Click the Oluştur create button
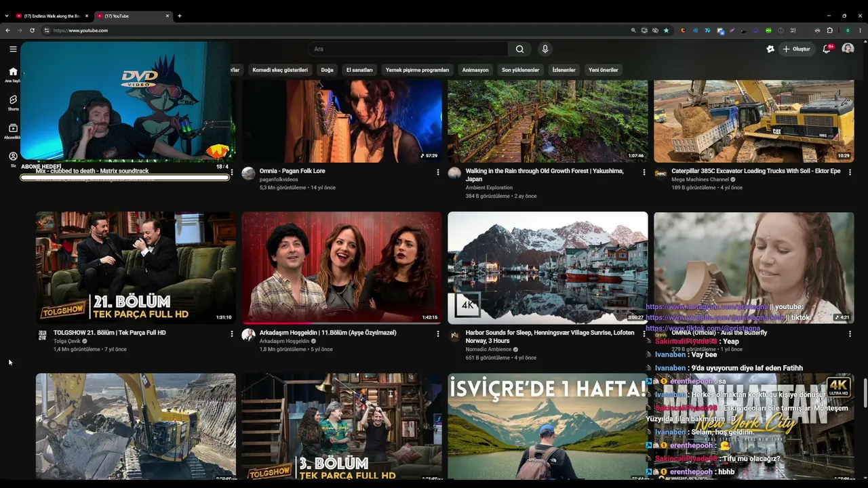Image resolution: width=868 pixels, height=488 pixels. point(797,49)
